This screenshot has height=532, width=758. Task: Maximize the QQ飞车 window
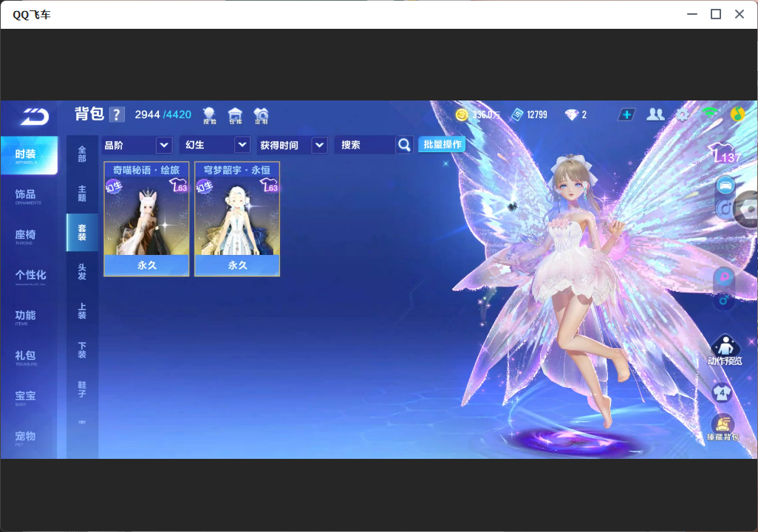pos(716,14)
